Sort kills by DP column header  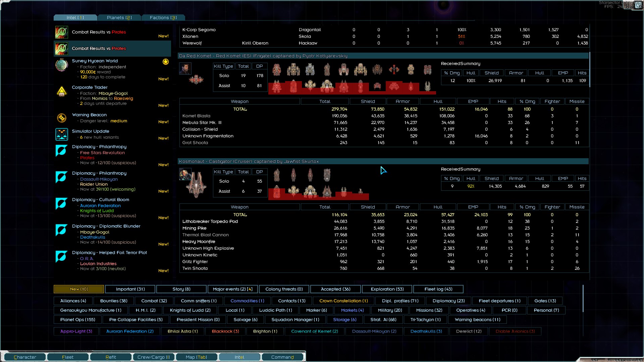(259, 66)
